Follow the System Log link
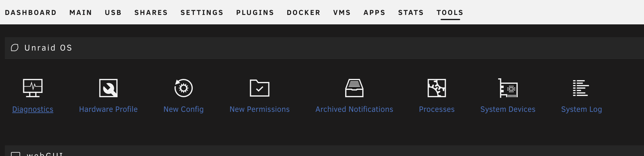 click(x=581, y=109)
